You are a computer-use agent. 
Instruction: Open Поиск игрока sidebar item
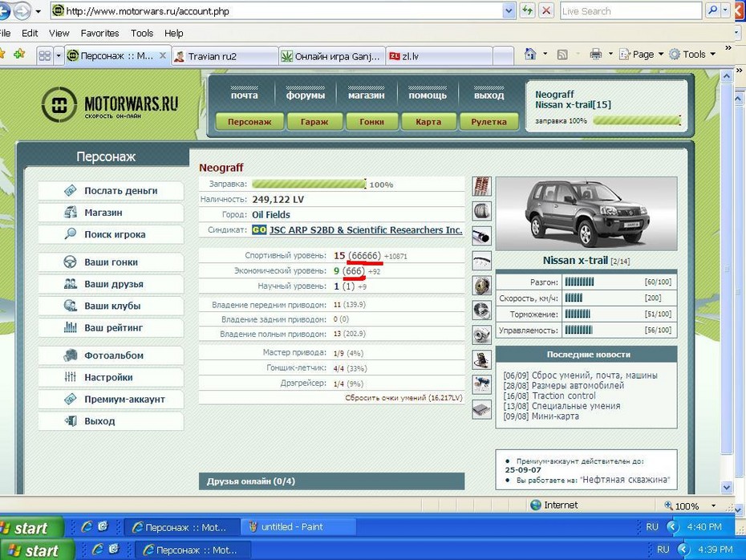111,234
